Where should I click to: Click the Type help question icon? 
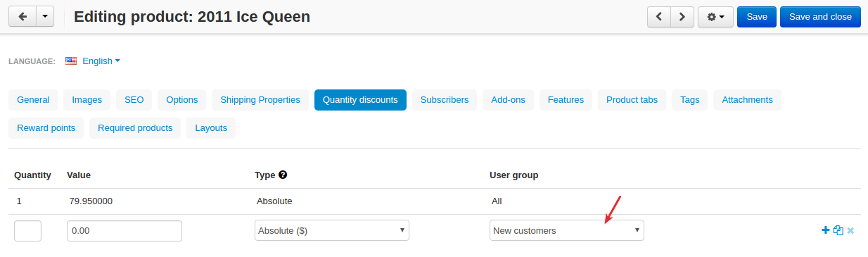(283, 175)
